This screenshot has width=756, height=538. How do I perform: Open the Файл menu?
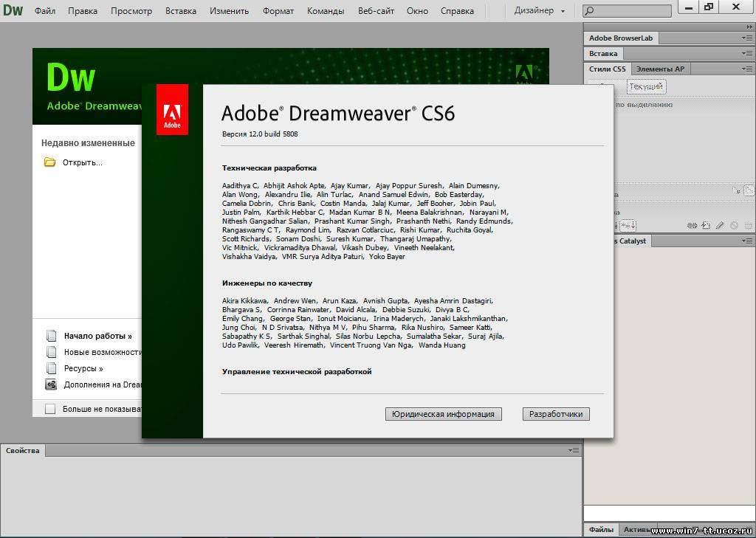pos(45,10)
